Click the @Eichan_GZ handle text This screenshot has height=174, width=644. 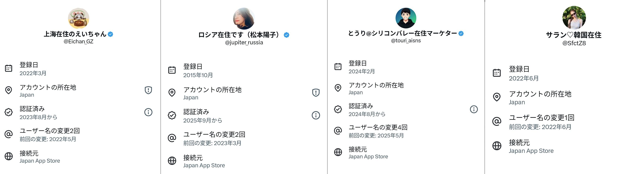78,42
